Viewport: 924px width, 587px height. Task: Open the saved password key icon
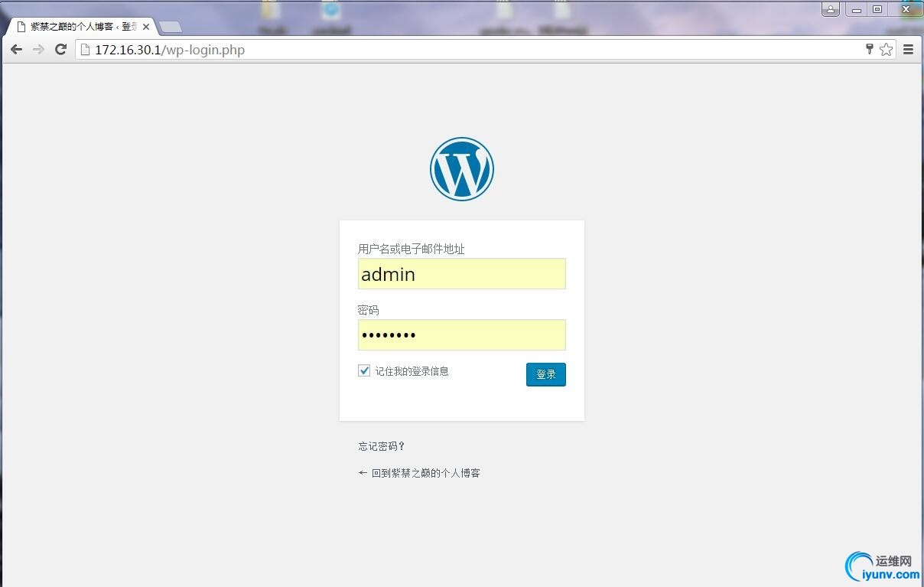tap(869, 50)
